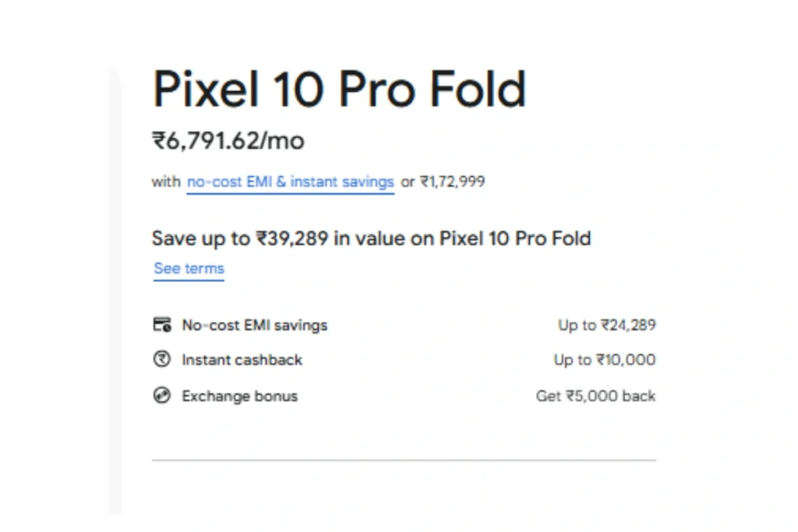Click the horizontal divider below offers
The image size is (798, 532).
point(404,460)
